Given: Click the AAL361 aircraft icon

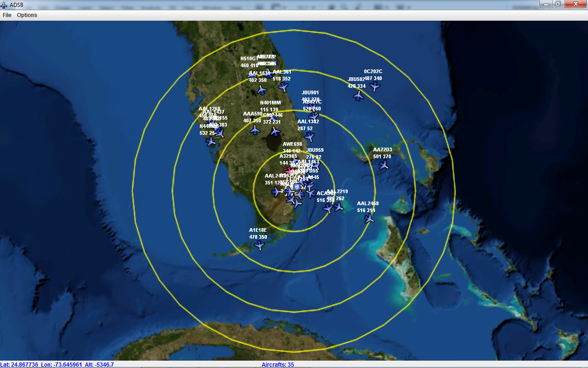Looking at the screenshot, I should coord(283,87).
